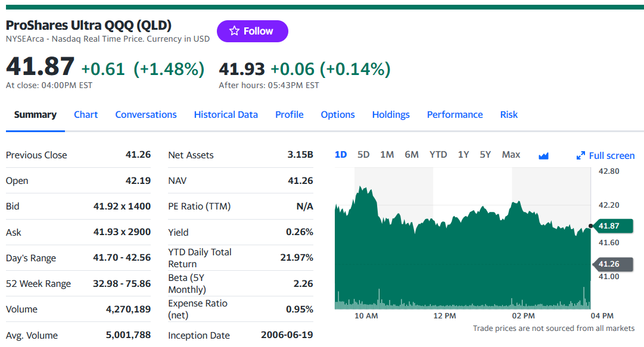Switch chart to 6M range

412,155
